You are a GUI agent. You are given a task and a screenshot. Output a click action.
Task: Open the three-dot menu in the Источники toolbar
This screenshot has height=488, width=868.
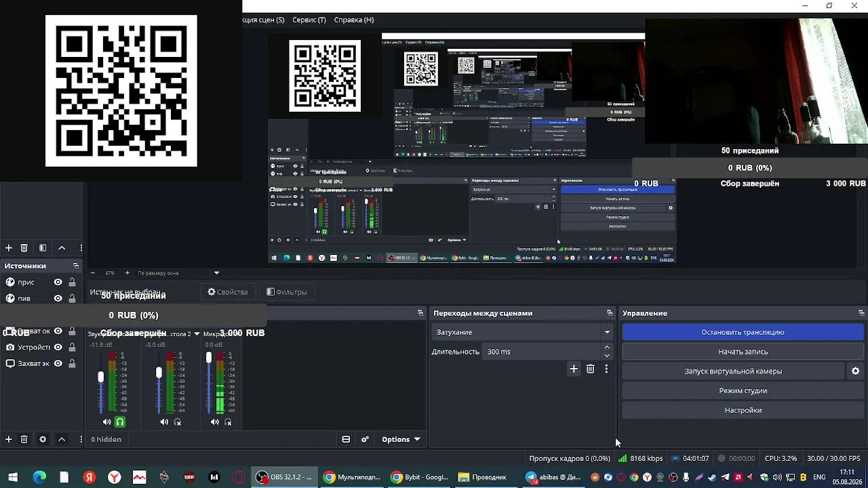pyautogui.click(x=81, y=439)
